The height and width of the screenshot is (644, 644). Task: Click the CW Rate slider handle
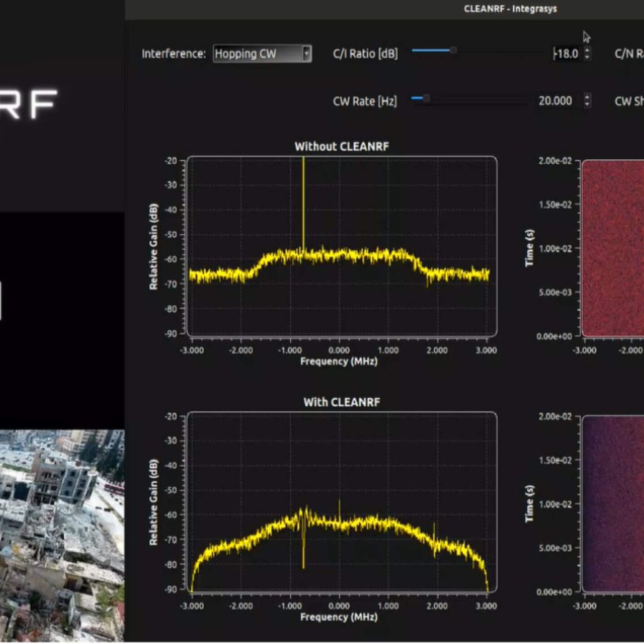pos(426,98)
